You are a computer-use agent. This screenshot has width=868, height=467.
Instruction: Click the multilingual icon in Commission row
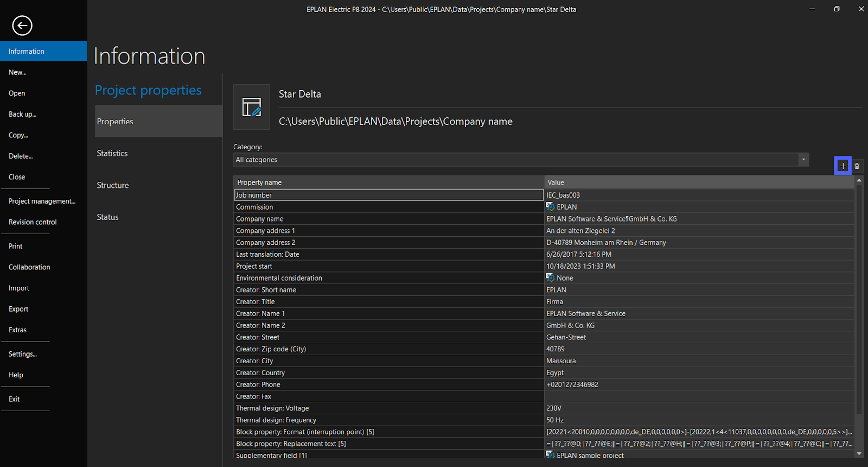point(550,207)
